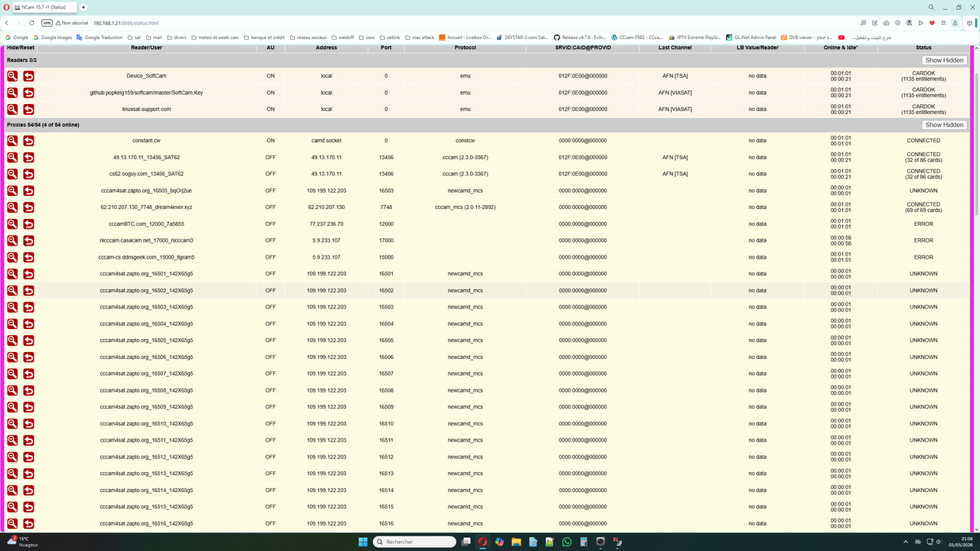Open Calculator from the taskbar
This screenshot has width=980, height=551.
coord(583,542)
